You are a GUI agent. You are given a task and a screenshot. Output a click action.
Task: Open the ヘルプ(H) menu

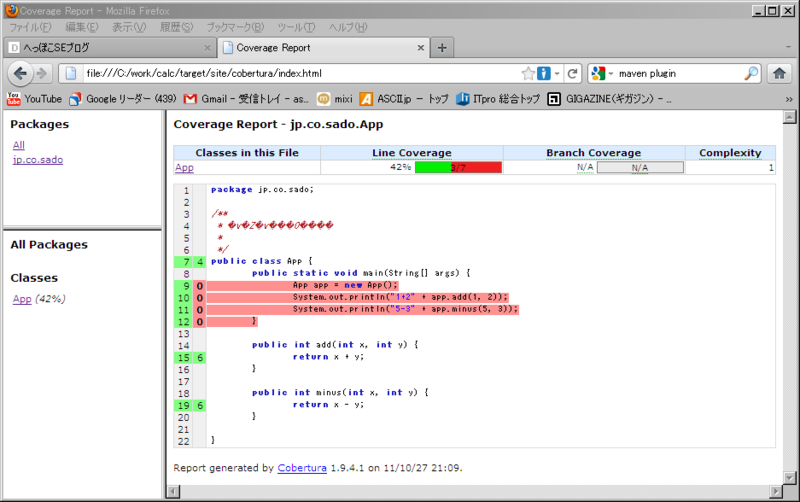click(x=348, y=27)
